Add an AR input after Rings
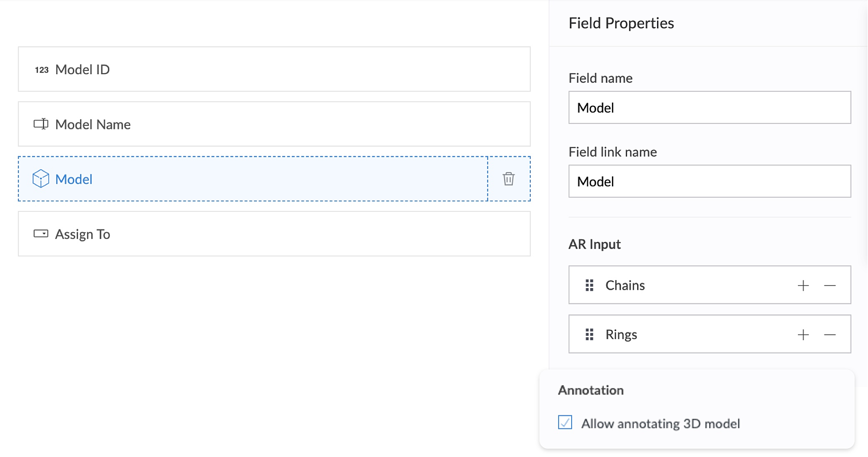Screen dimensions: 868x457 (x=803, y=335)
